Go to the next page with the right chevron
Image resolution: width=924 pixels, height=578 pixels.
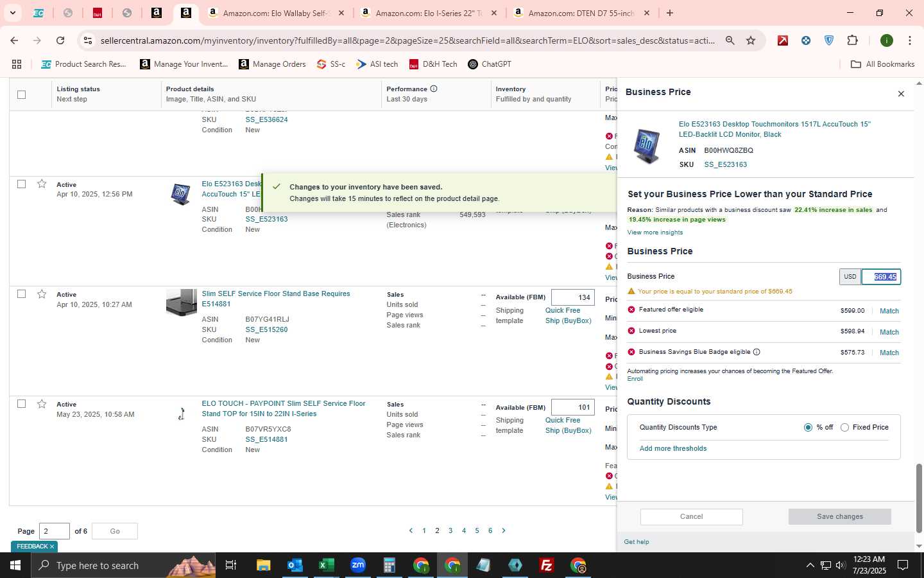504,530
